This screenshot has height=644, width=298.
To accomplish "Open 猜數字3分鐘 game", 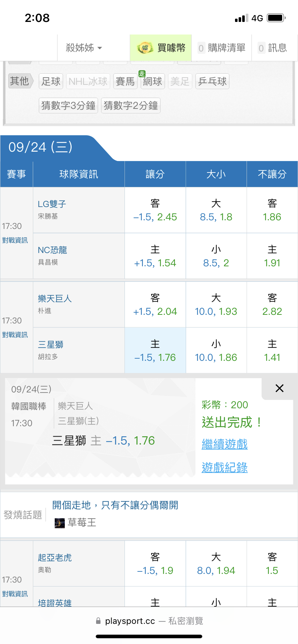I will click(x=68, y=106).
